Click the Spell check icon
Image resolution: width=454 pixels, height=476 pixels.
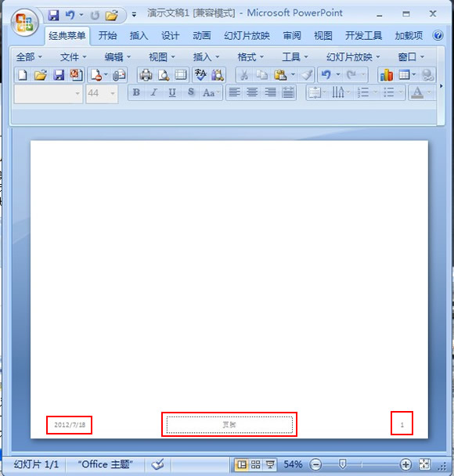click(x=200, y=75)
